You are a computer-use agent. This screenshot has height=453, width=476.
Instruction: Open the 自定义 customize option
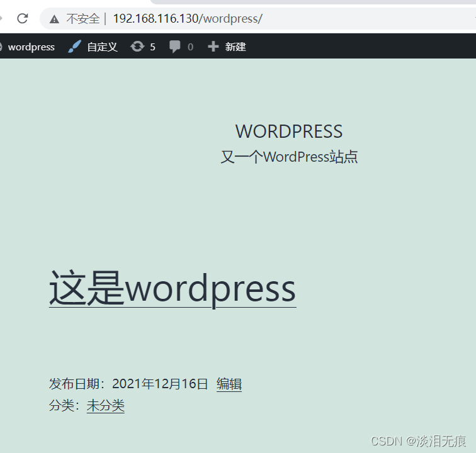(x=102, y=47)
